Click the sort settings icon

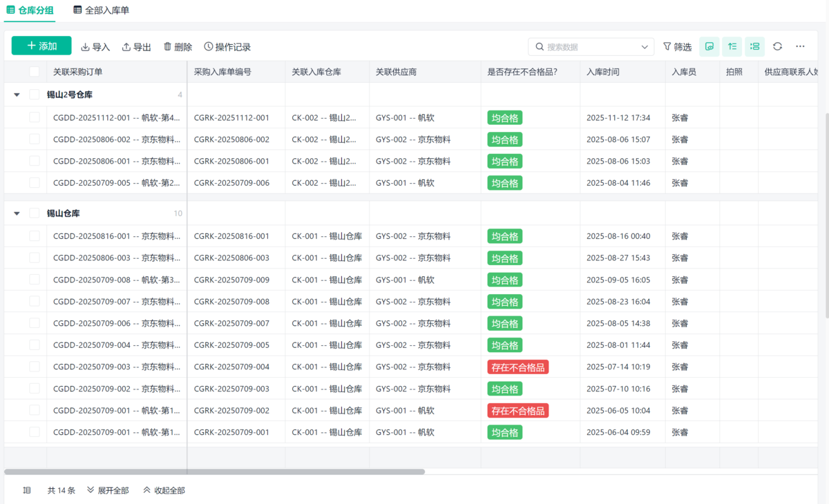(732, 46)
